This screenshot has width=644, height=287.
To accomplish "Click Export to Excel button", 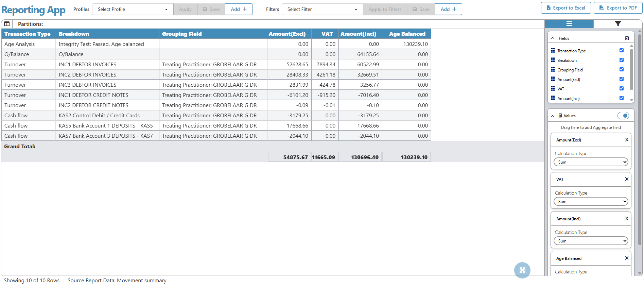I will (x=565, y=8).
